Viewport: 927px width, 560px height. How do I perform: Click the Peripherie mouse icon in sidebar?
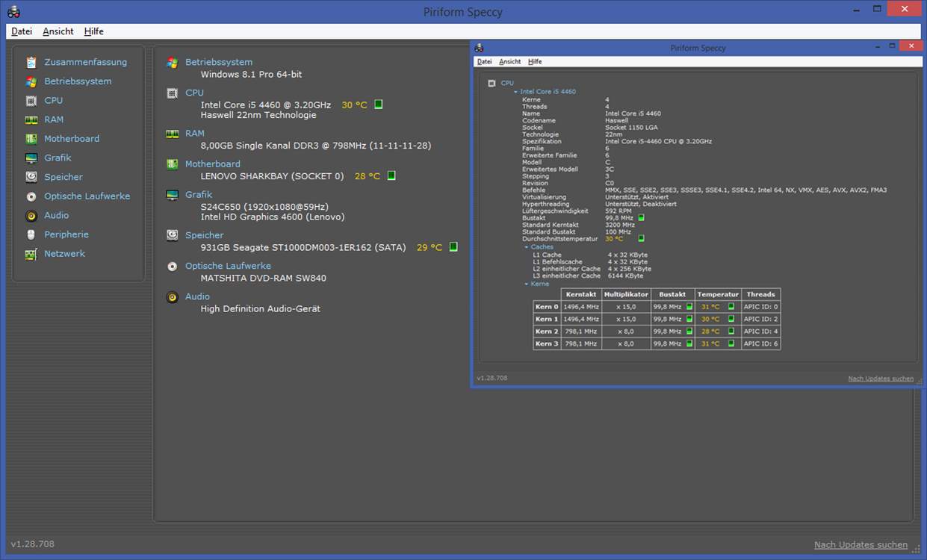click(31, 234)
